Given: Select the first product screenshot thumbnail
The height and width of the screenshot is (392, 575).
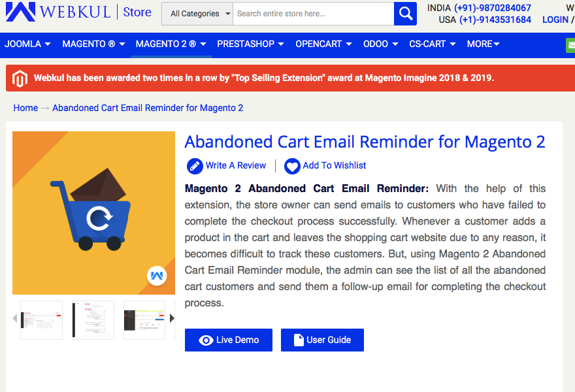Looking at the screenshot, I should point(41,320).
